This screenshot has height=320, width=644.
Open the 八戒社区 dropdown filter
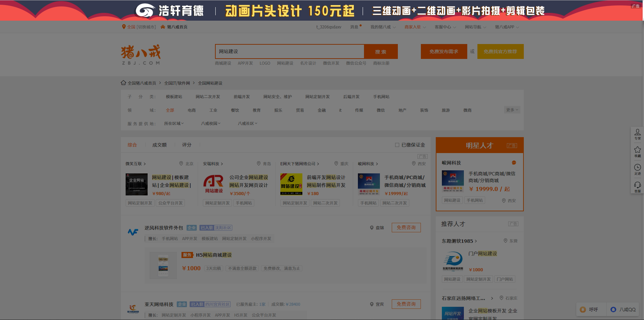coord(248,124)
